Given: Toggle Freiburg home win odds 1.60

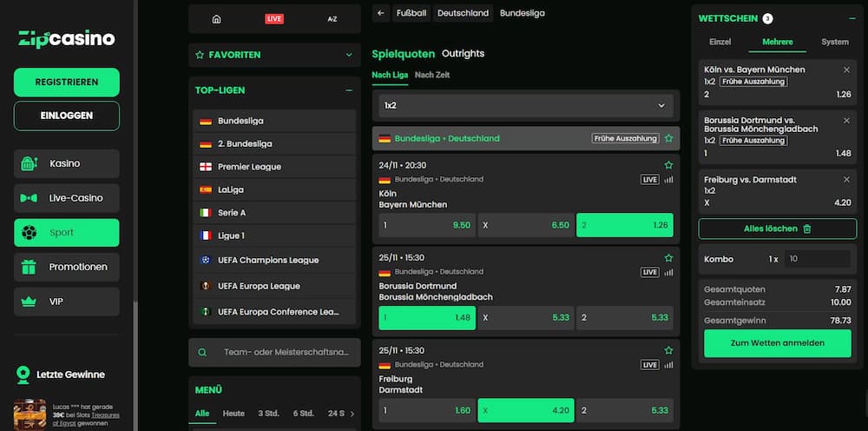Looking at the screenshot, I should tap(427, 410).
